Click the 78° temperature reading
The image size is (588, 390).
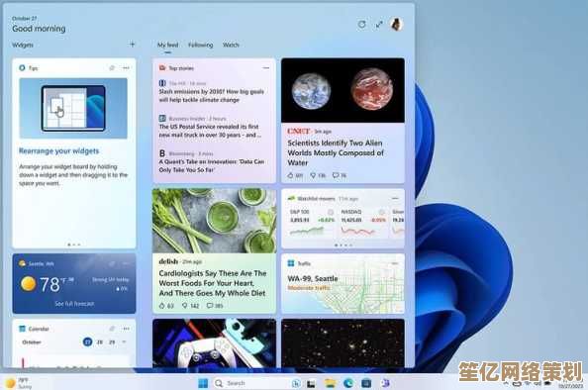click(x=49, y=284)
